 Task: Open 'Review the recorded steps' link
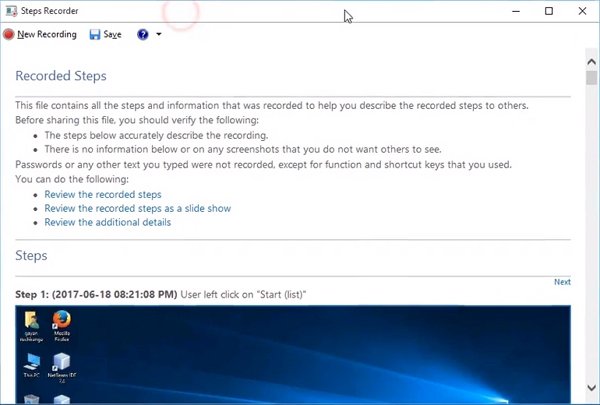click(103, 194)
